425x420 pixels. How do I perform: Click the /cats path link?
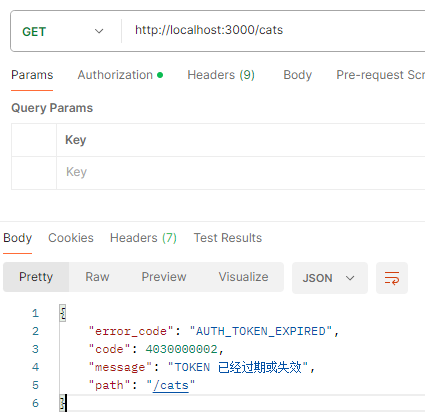[171, 385]
